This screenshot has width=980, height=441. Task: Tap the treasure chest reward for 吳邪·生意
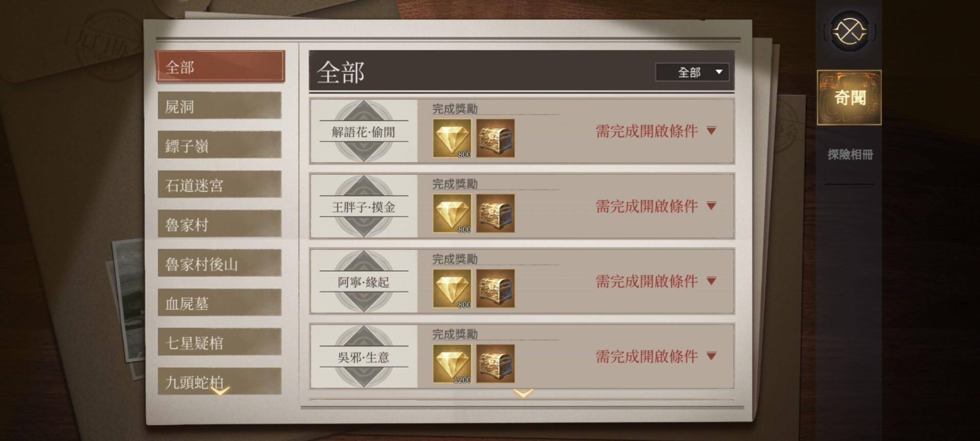(x=495, y=363)
